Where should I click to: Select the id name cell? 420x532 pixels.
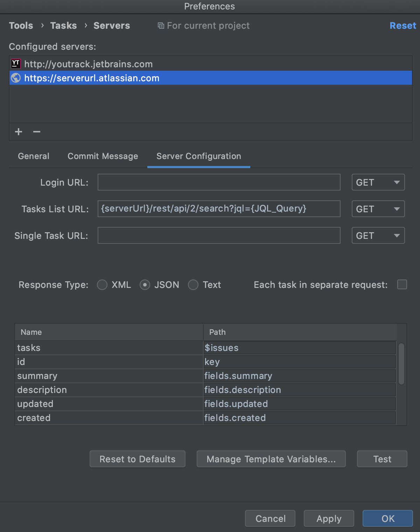click(109, 362)
